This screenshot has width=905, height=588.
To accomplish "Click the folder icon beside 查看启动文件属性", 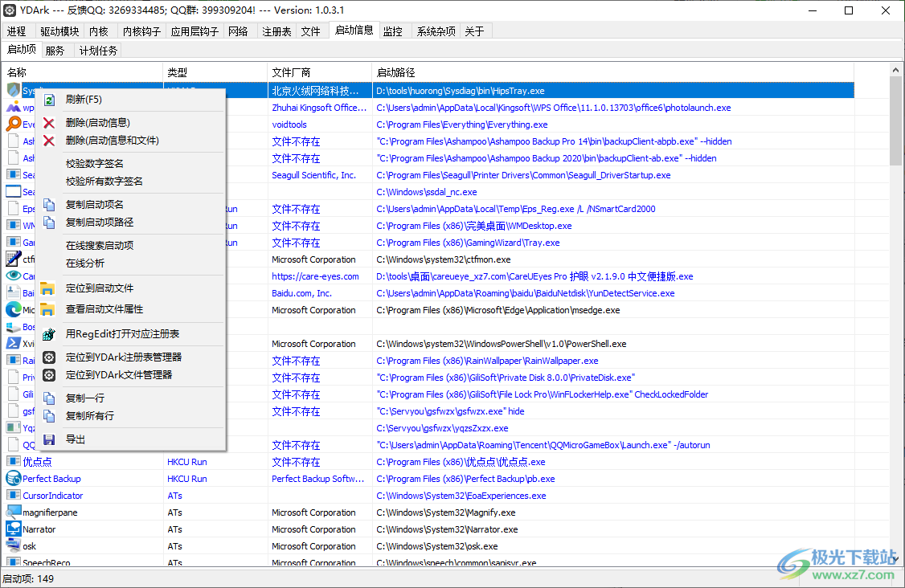I will (x=47, y=309).
